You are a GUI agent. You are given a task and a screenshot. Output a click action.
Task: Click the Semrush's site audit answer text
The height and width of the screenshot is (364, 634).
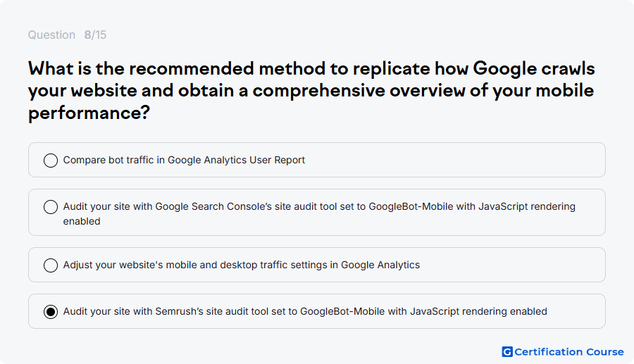pos(305,311)
